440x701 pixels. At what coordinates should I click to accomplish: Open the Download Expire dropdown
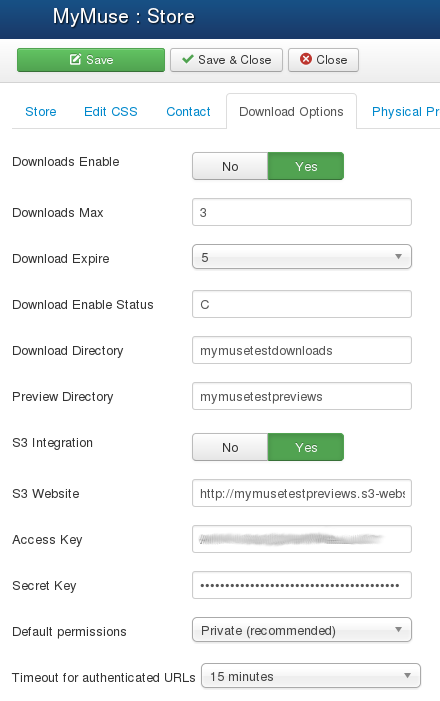(302, 257)
